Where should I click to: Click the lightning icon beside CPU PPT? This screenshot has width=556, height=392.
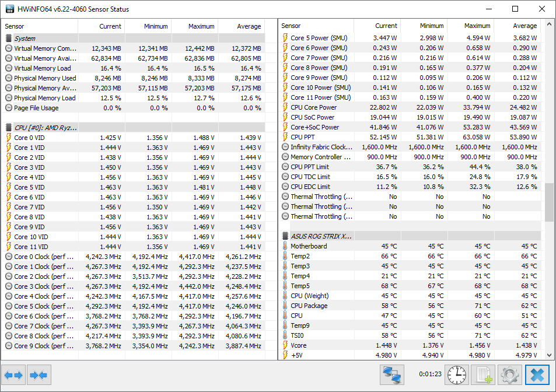click(x=285, y=137)
